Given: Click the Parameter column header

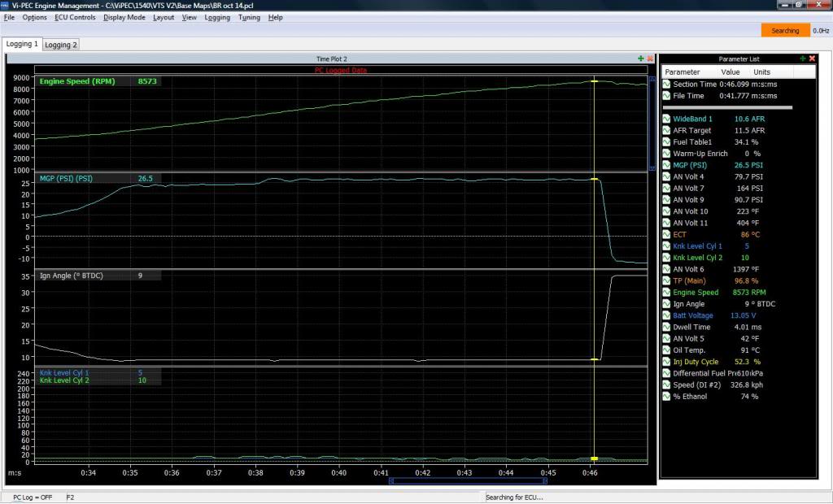Looking at the screenshot, I should click(x=683, y=72).
